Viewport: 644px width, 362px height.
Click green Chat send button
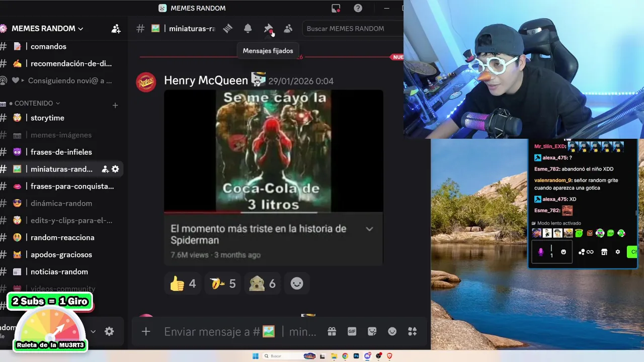pyautogui.click(x=632, y=252)
